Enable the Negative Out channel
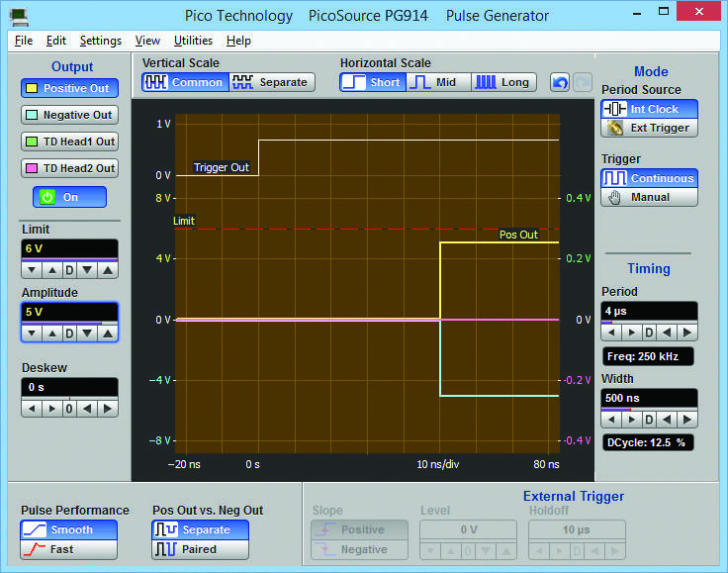 68,115
